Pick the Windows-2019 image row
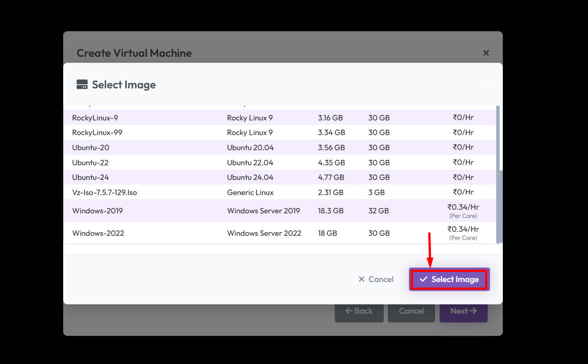This screenshot has width=588, height=364. tap(98, 211)
